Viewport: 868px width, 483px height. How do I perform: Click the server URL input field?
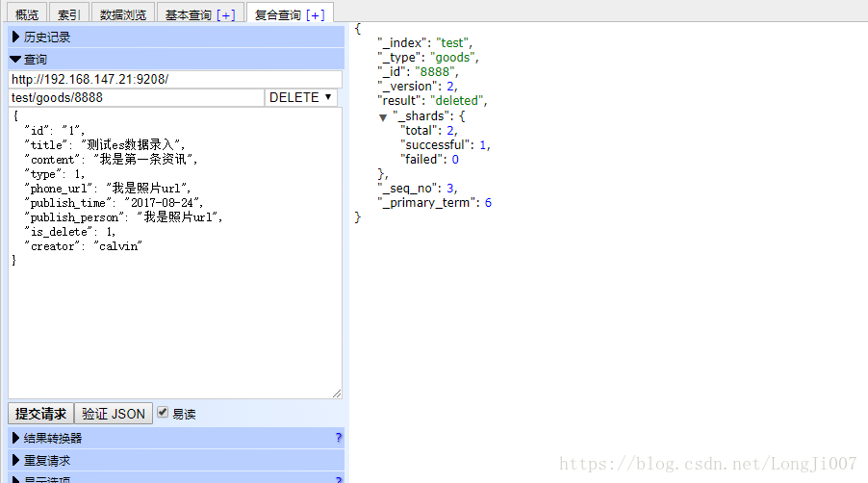[x=175, y=79]
